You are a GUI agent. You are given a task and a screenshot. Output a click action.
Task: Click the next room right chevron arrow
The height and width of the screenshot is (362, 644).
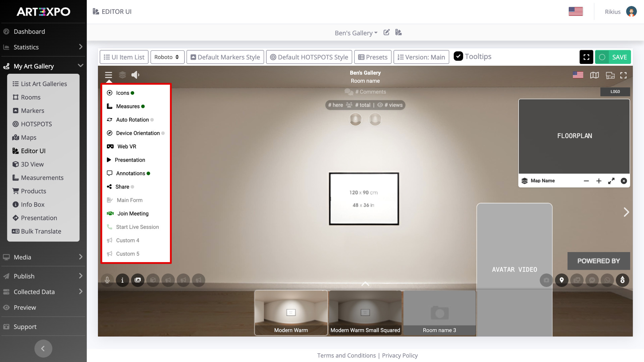[x=626, y=212]
